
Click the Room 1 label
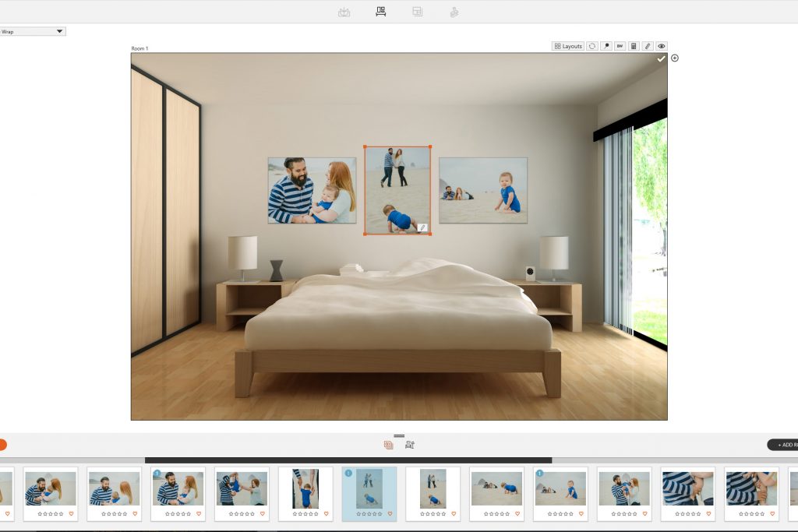[139, 49]
